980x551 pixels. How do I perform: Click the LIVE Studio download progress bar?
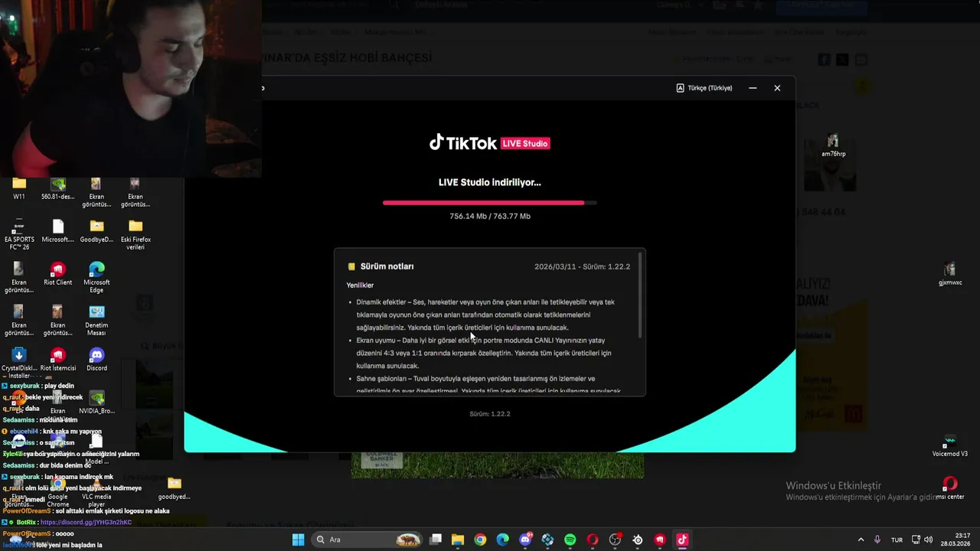pos(490,203)
